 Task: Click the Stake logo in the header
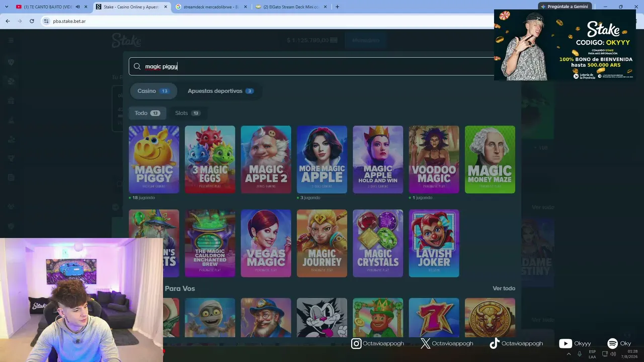pos(126,40)
